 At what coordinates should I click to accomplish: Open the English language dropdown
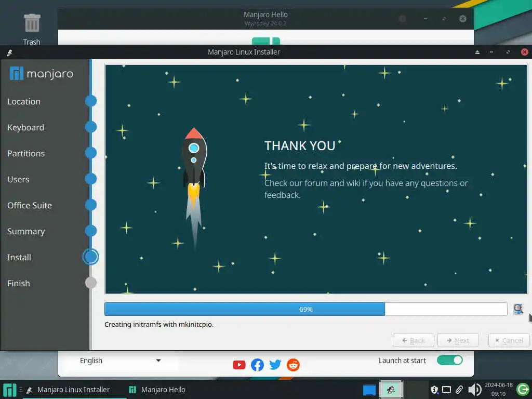click(x=120, y=361)
